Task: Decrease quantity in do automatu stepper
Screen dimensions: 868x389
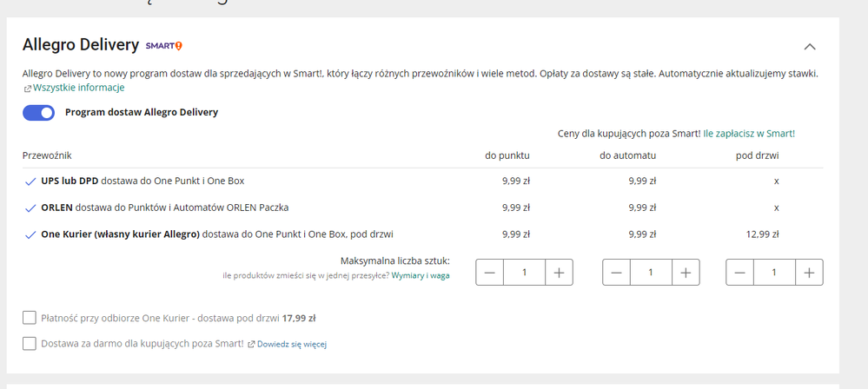Action: pyautogui.click(x=616, y=273)
